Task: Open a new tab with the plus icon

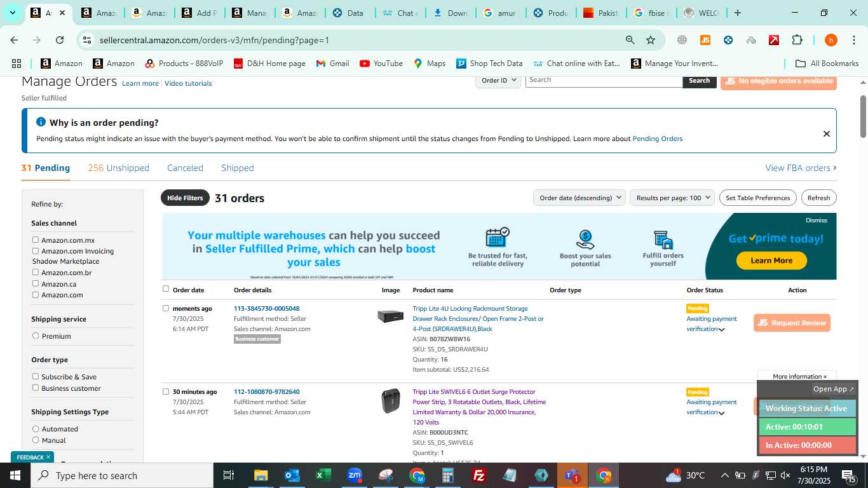Action: [x=737, y=13]
